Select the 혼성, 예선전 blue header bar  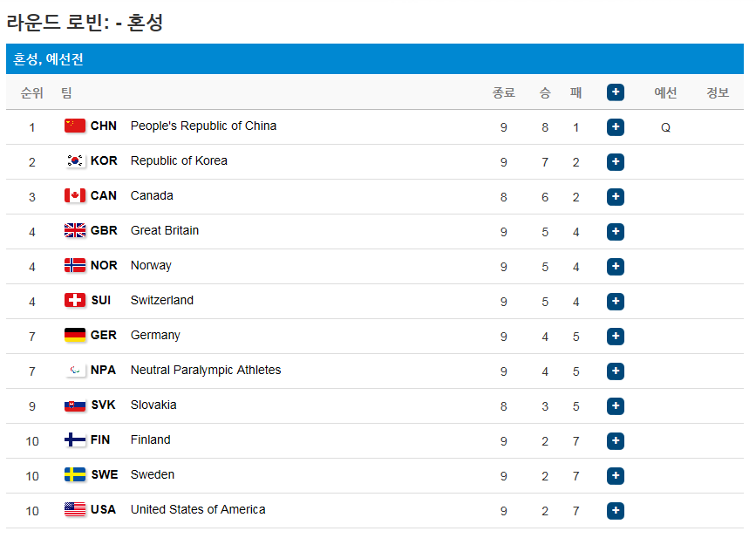[375, 58]
